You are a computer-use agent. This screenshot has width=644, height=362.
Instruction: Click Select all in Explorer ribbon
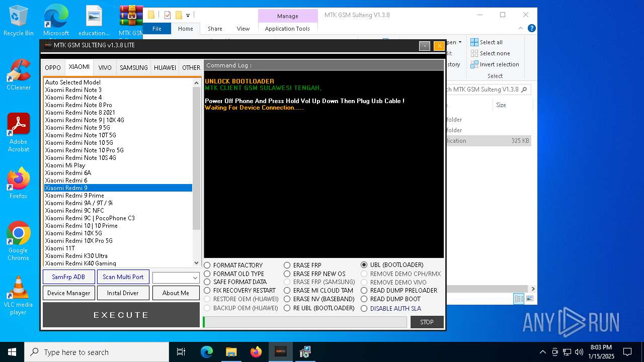(x=487, y=42)
